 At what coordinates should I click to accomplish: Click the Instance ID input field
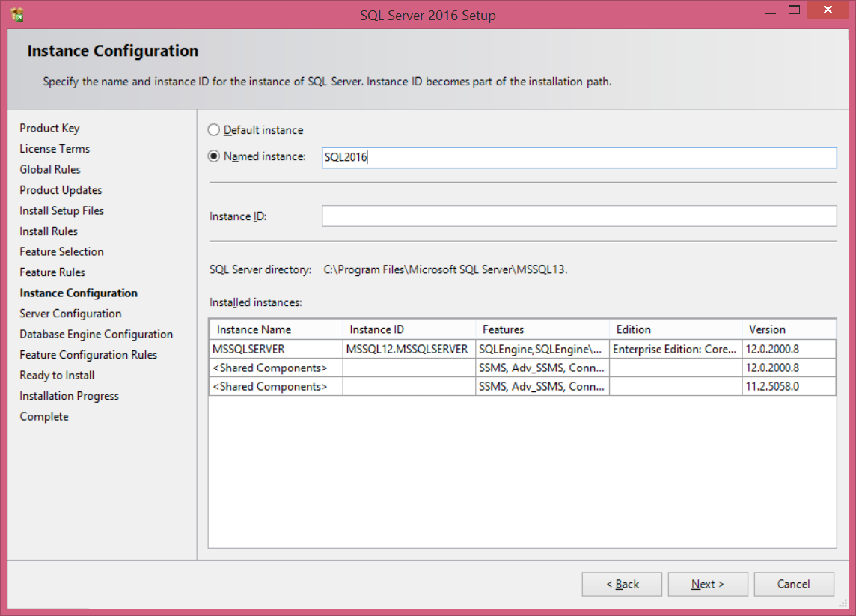pyautogui.click(x=578, y=216)
